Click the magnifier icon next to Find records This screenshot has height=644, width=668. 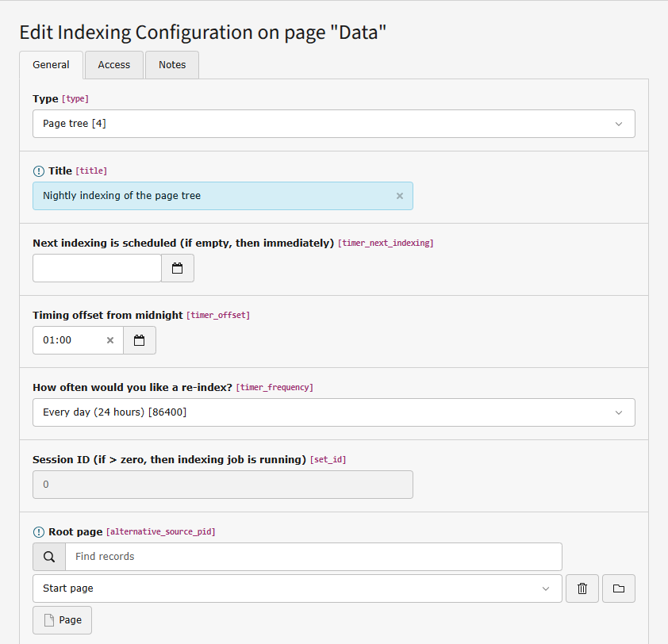pos(48,557)
